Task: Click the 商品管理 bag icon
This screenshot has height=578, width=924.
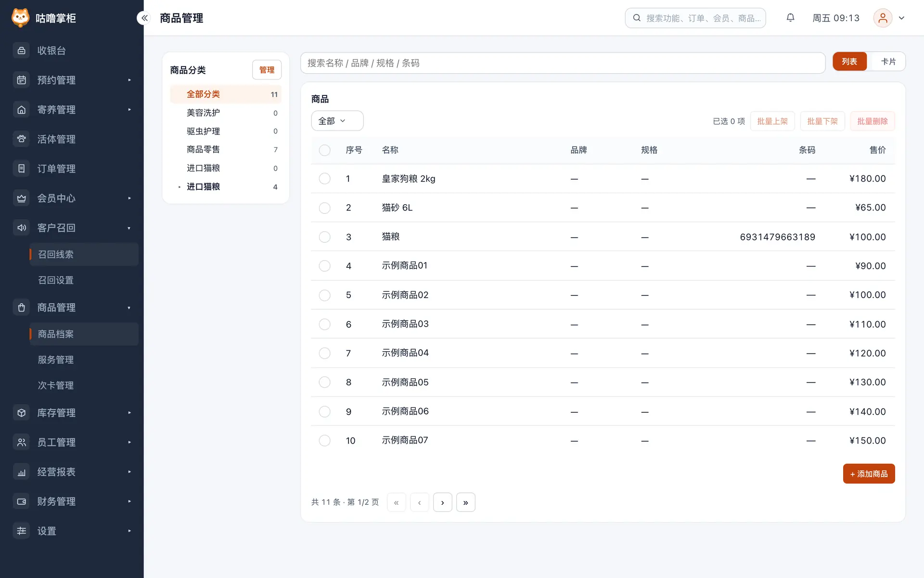Action: [22, 307]
